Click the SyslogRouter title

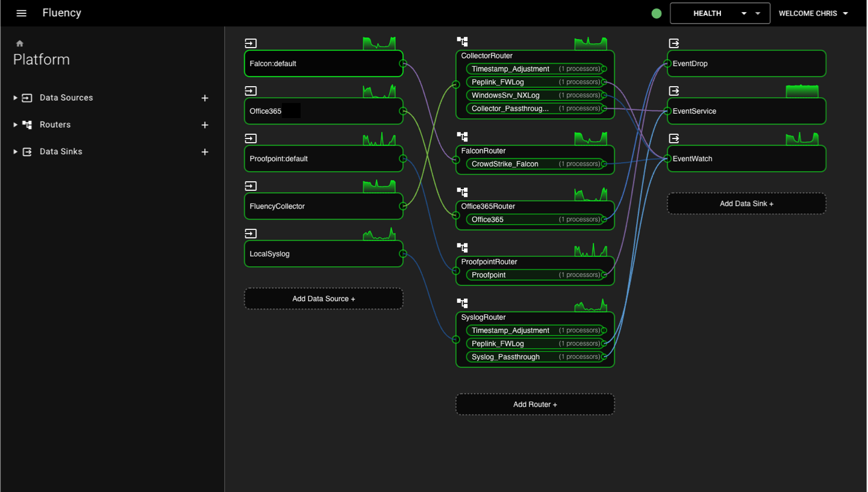[x=483, y=317]
